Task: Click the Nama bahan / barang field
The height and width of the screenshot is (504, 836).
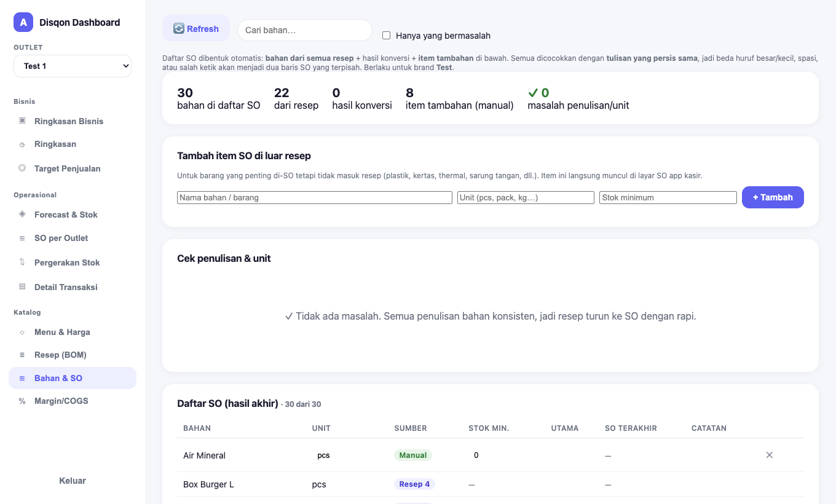Action: [x=315, y=197]
